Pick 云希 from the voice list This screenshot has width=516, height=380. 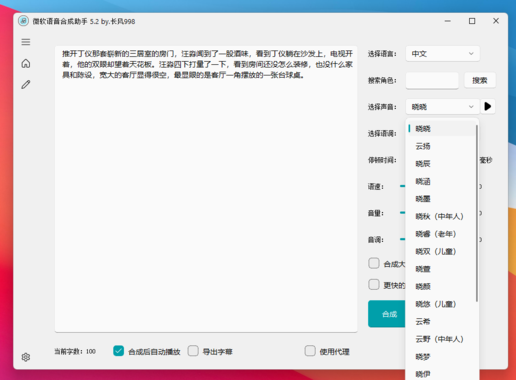[x=441, y=321]
